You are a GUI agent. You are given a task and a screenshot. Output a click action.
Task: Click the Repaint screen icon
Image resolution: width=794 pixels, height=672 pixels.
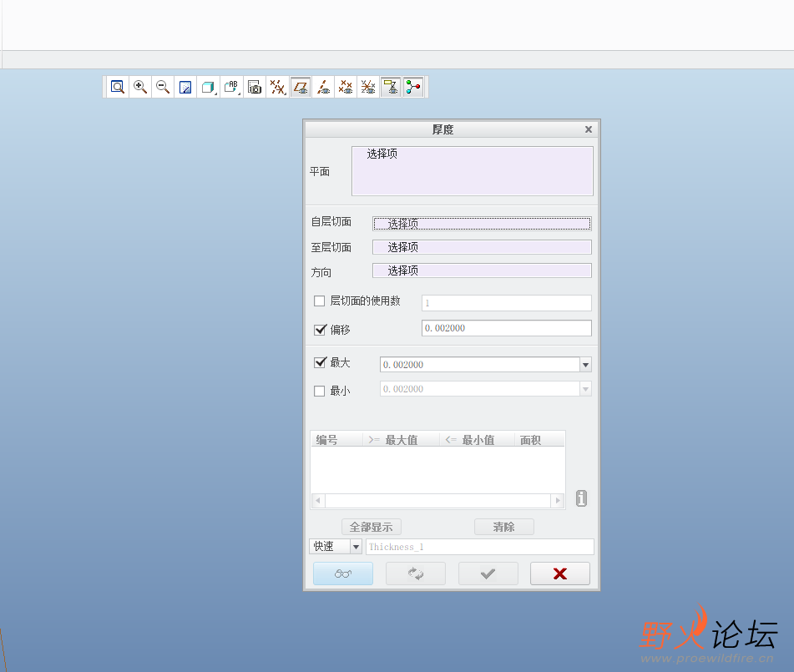point(185,87)
